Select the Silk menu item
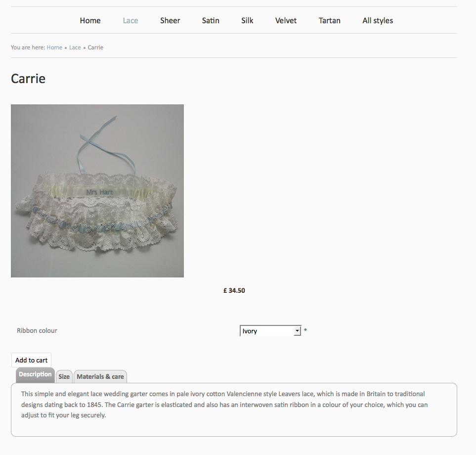The width and height of the screenshot is (476, 455). pyautogui.click(x=247, y=21)
